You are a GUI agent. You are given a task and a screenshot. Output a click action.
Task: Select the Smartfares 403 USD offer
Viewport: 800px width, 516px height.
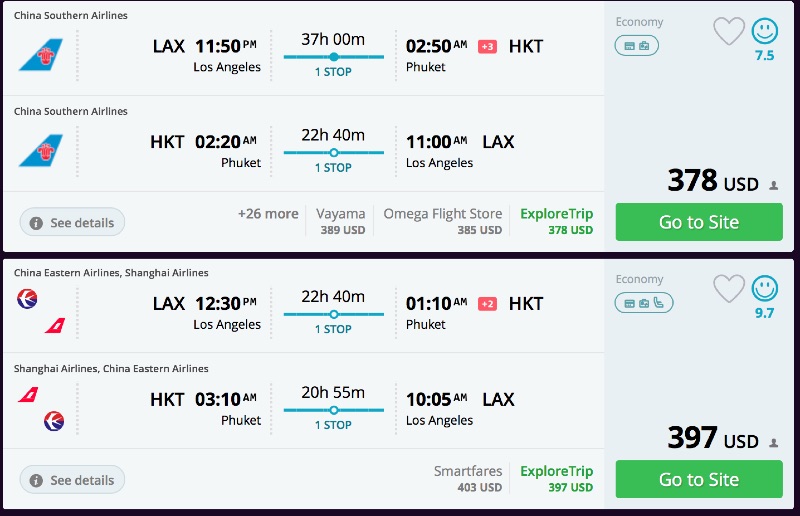point(467,479)
